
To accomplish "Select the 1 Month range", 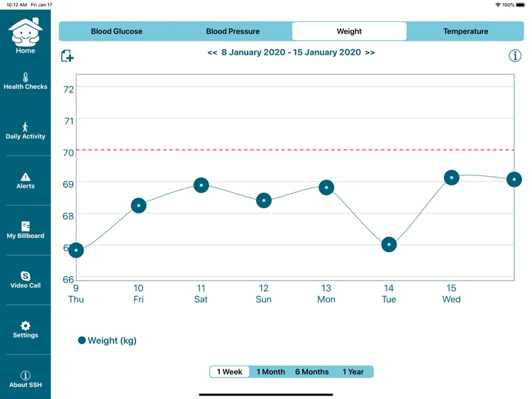I will pyautogui.click(x=270, y=371).
